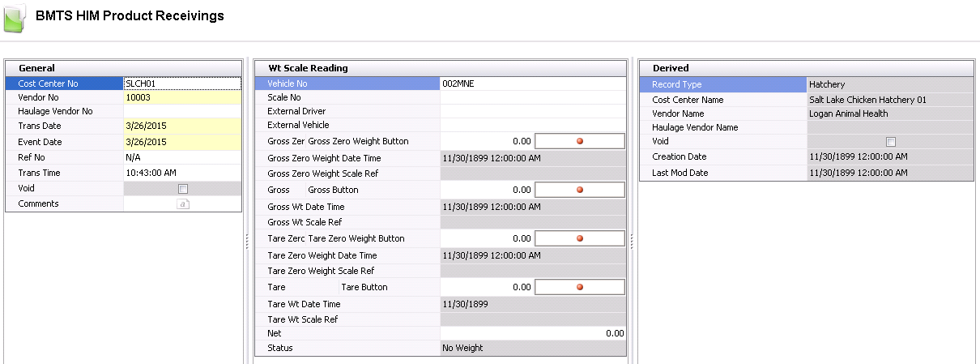Click the Gross weight capture button
The image size is (980, 364).
tap(580, 190)
